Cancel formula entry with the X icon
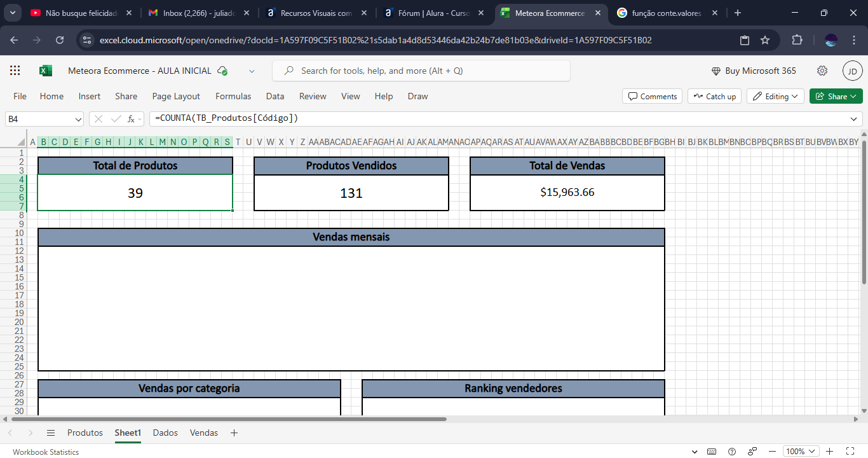 98,118
